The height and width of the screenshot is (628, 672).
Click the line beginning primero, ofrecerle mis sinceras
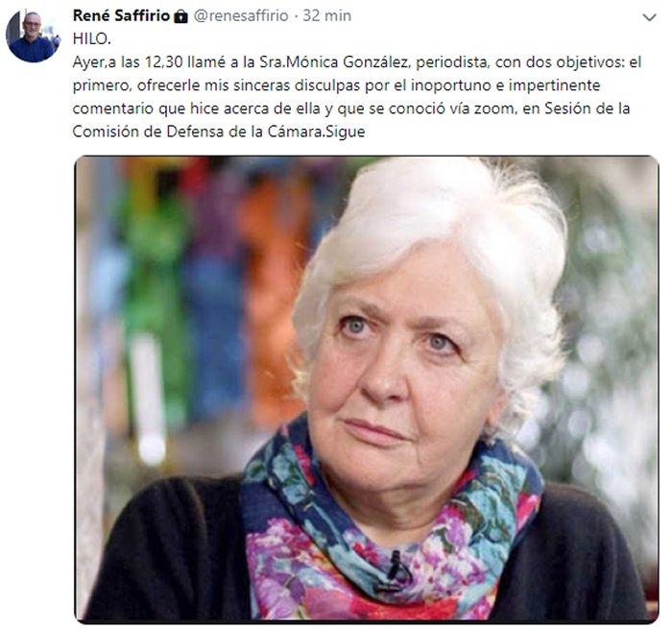tap(336, 85)
